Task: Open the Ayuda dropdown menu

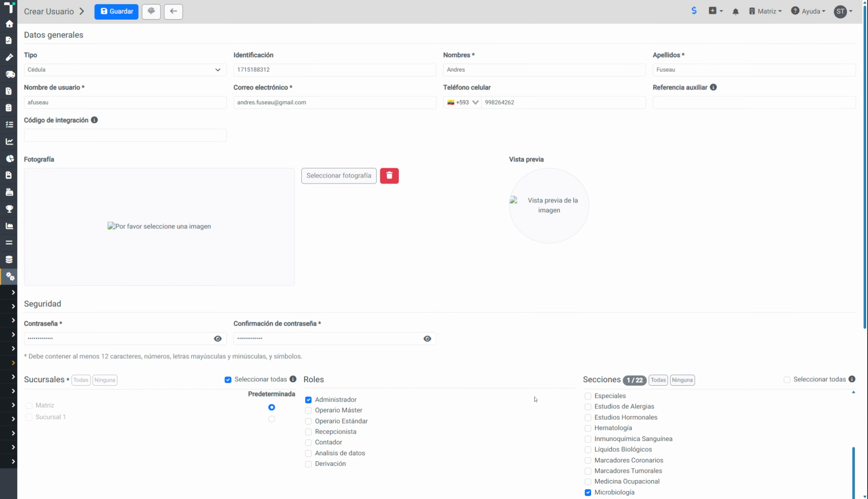Action: pos(808,11)
